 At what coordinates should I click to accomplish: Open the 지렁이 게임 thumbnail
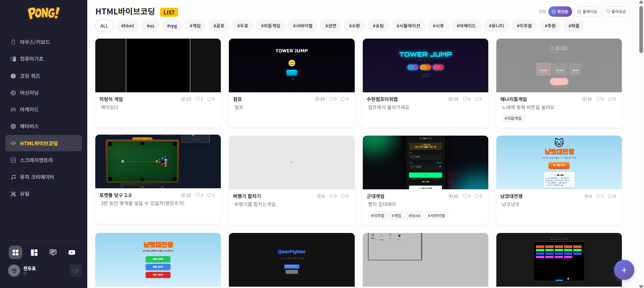click(x=158, y=65)
